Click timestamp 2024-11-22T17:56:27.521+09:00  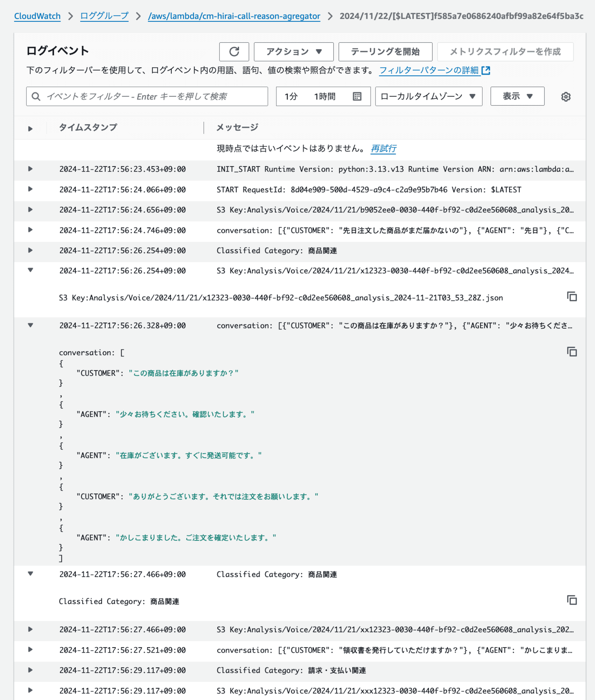tap(122, 650)
